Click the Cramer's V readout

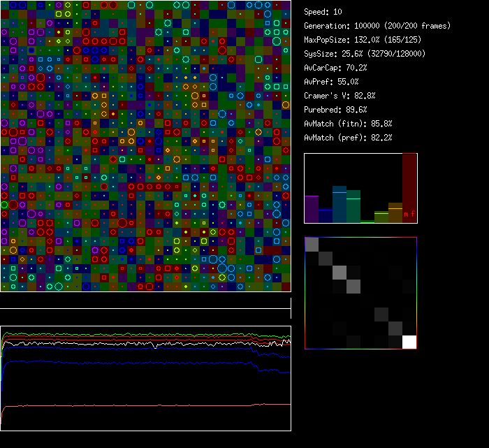pos(340,96)
